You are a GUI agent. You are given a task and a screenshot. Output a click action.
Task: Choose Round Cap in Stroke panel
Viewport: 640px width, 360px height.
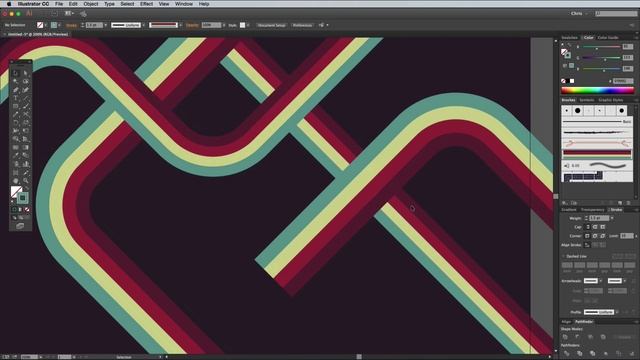595,227
